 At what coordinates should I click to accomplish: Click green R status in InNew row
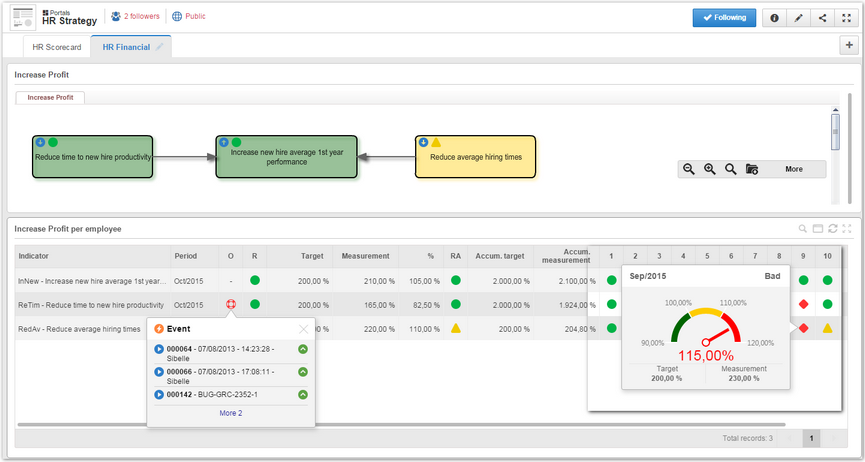coord(254,280)
